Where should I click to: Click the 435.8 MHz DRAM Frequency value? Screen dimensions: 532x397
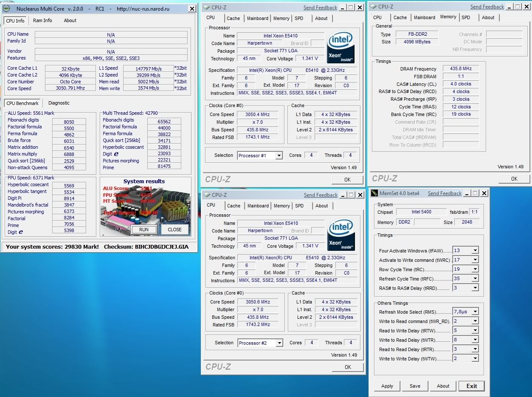click(x=461, y=68)
